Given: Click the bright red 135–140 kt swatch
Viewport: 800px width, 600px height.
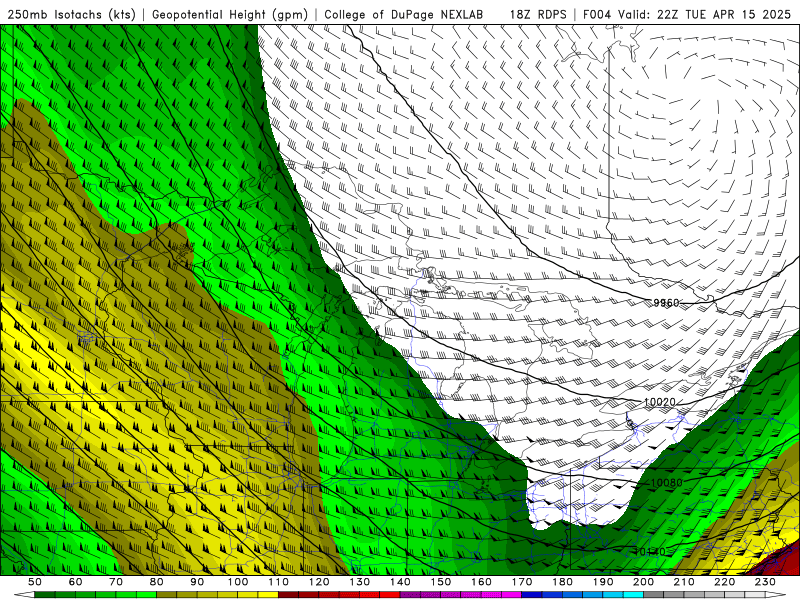Looking at the screenshot, I should click(x=390, y=595).
